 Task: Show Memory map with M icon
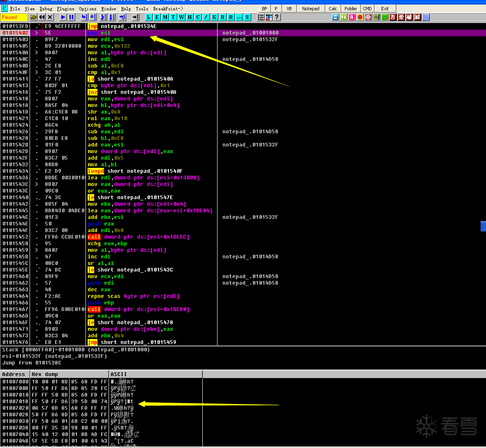(165, 17)
